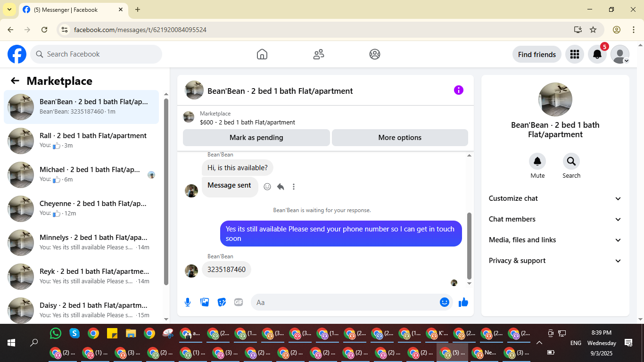Open WhatsApp from the taskbar
Viewport: 644px width, 362px height.
56,334
